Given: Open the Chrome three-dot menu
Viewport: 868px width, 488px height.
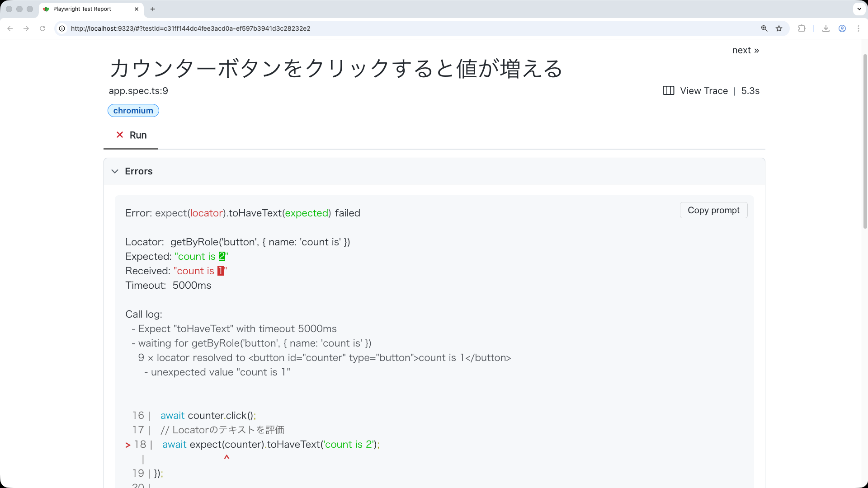Looking at the screenshot, I should click(x=859, y=28).
